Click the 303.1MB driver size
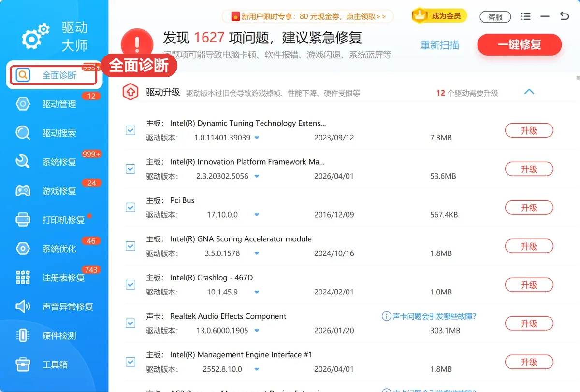The width and height of the screenshot is (580, 392). 445,331
